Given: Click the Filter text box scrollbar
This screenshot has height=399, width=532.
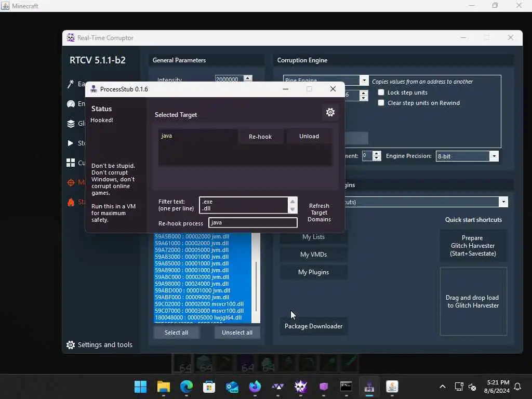Looking at the screenshot, I should 292,205.
